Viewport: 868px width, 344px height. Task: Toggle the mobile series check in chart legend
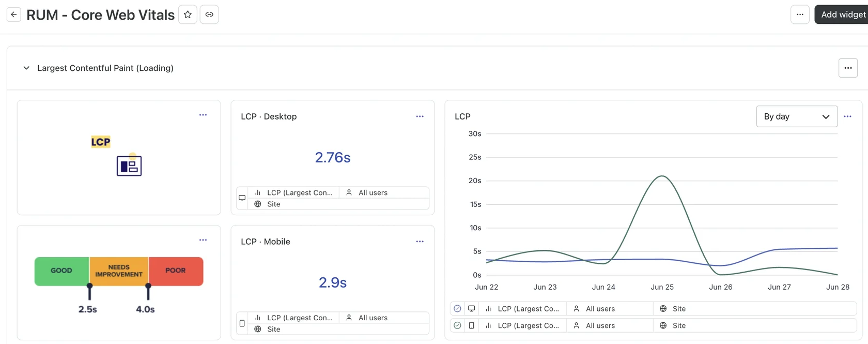[457, 325]
